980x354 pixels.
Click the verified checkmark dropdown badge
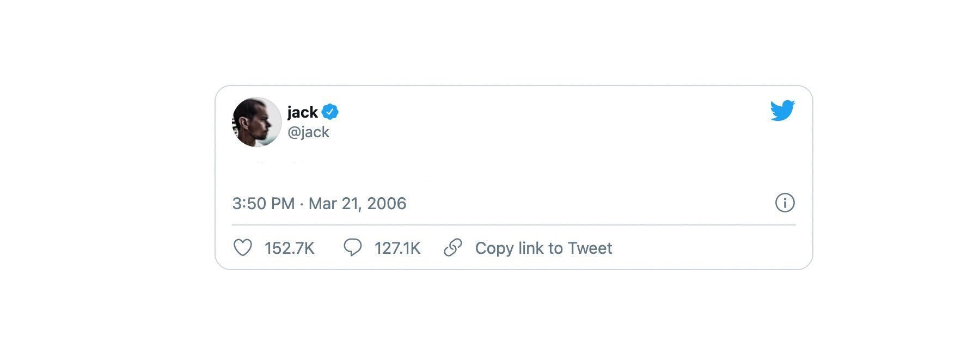click(x=331, y=111)
